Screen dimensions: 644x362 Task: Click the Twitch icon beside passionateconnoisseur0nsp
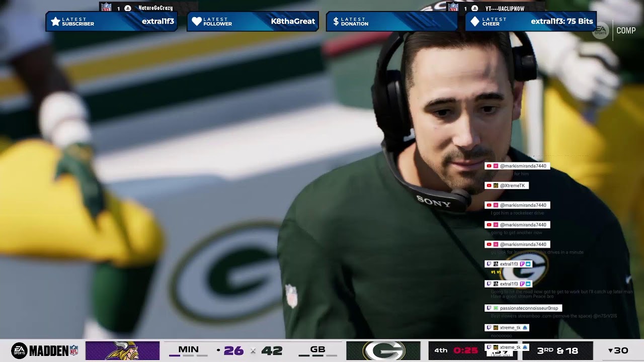489,308
